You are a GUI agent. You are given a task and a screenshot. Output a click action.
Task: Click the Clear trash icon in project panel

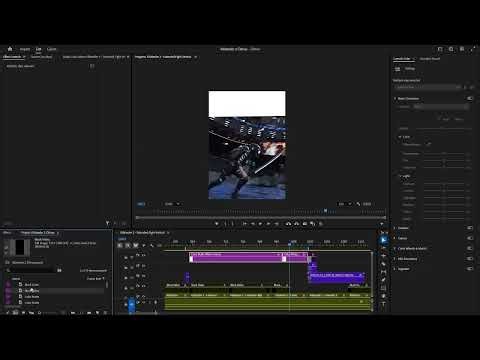(105, 313)
